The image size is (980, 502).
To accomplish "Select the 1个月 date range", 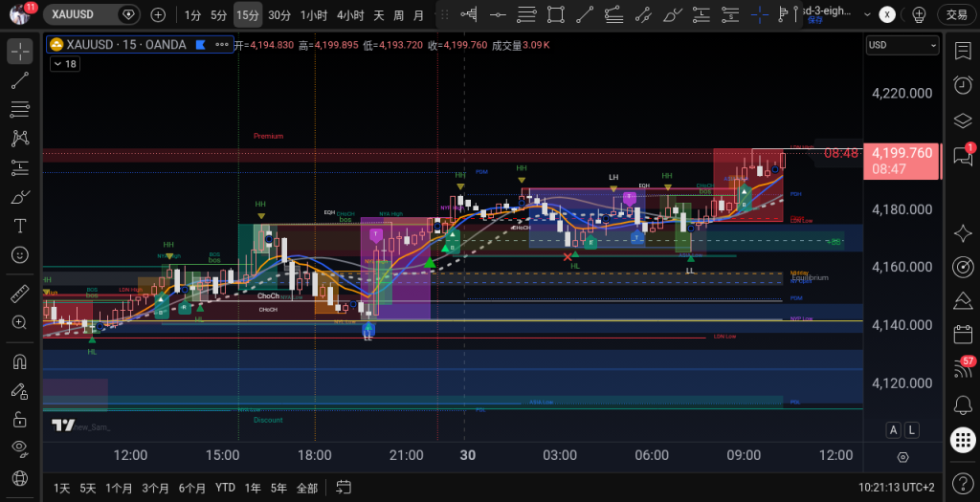I will point(119,488).
